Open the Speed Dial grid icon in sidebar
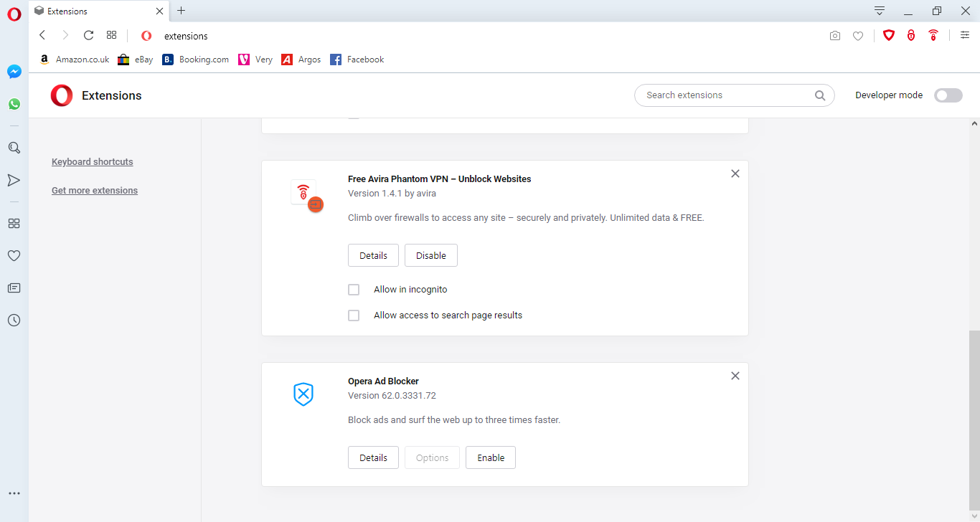980x522 pixels. [x=14, y=223]
